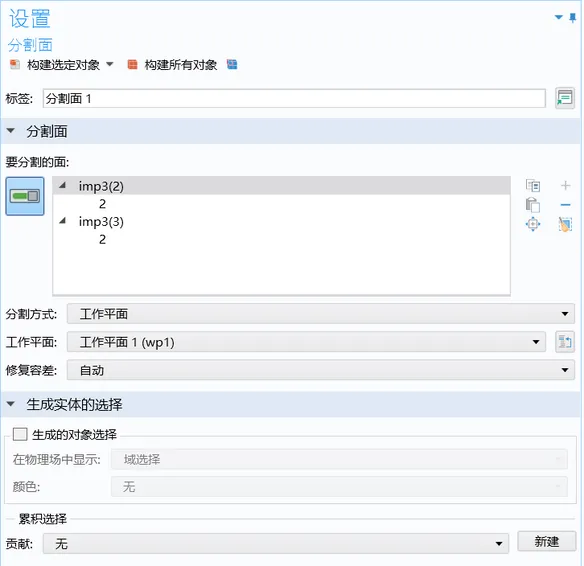
Task: Enable the 生成的对象选择 checkbox
Action: point(20,434)
